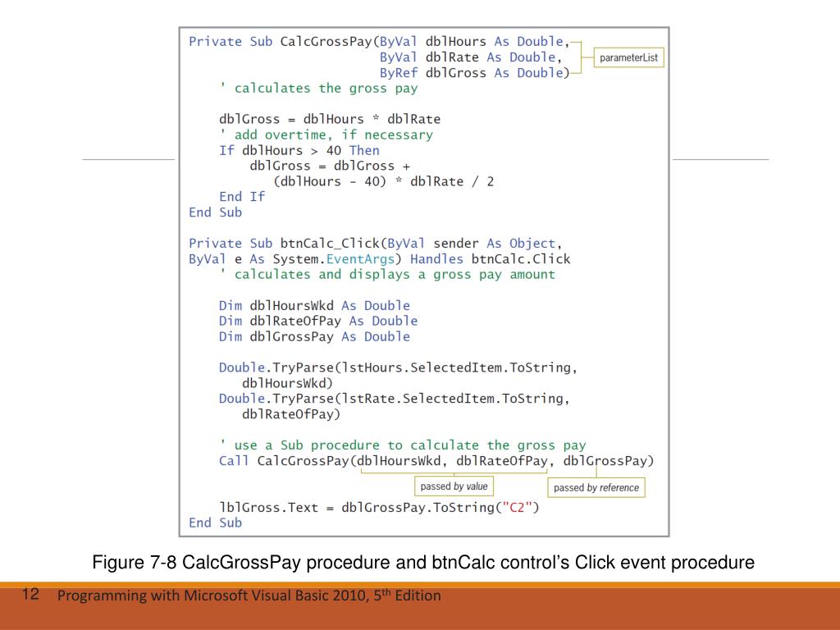
Task: Click 'Dim dblHoursWkd As Double'
Action: pyautogui.click(x=314, y=305)
